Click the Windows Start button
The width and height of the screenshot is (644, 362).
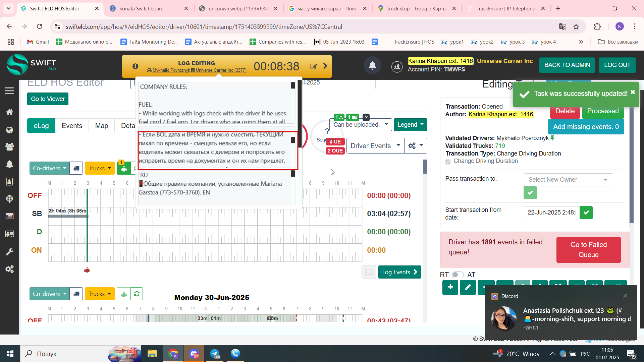pos(10,354)
